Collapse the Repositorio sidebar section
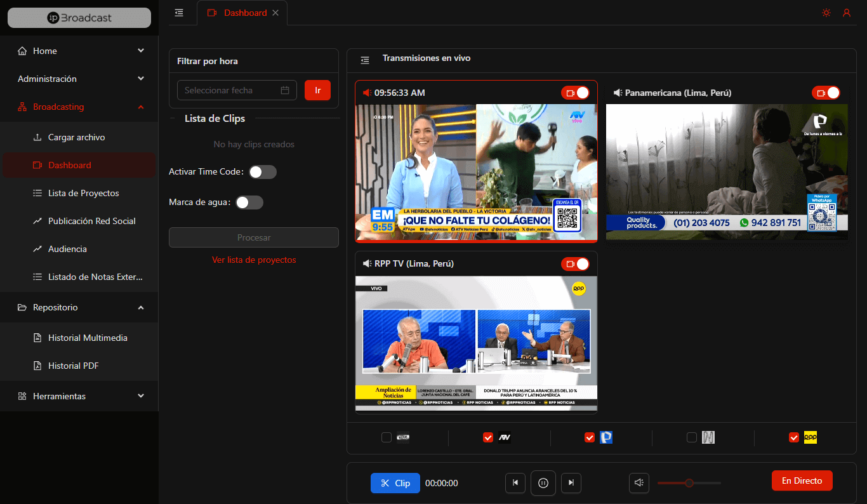This screenshot has height=504, width=867. (141, 307)
